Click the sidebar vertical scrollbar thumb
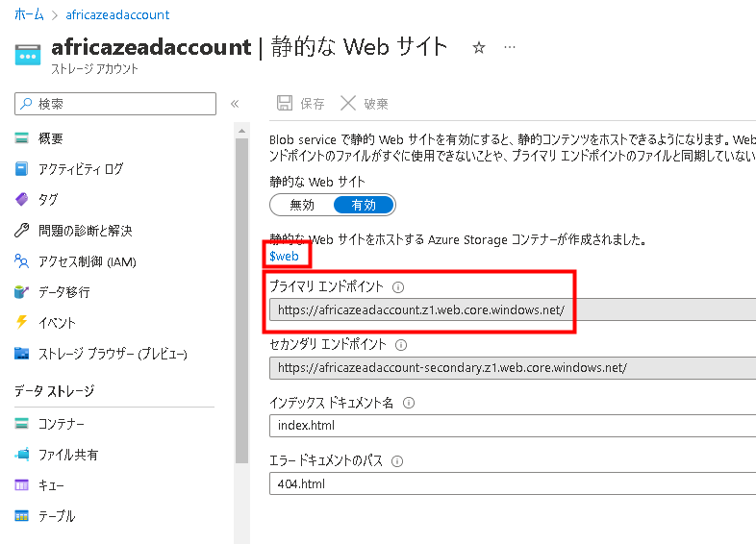Viewport: 756px width, 544px height. coord(242,301)
